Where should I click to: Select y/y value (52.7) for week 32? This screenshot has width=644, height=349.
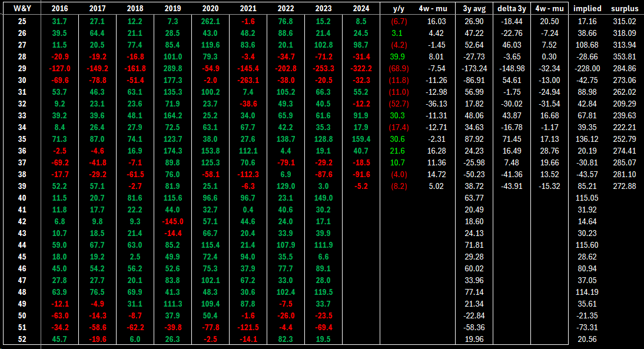coord(399,104)
